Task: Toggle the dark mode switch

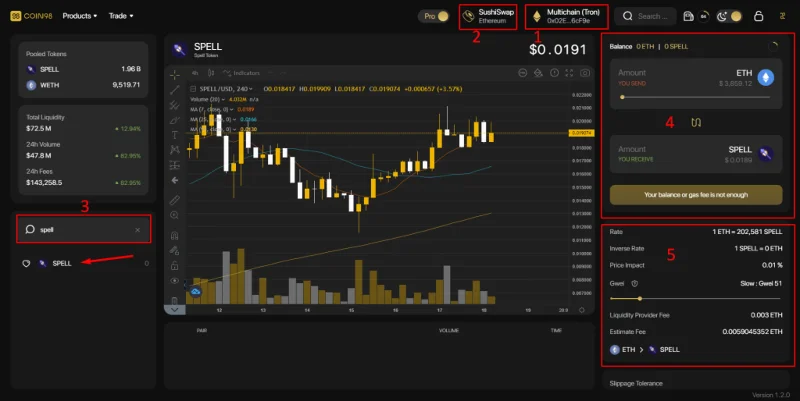Action: click(729, 16)
